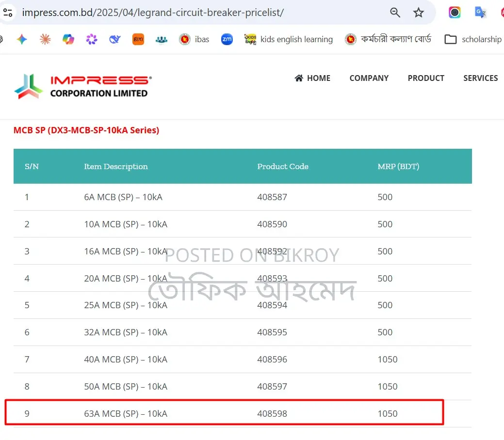
Task: Click the zoom magnifier icon in address bar
Action: 395,13
